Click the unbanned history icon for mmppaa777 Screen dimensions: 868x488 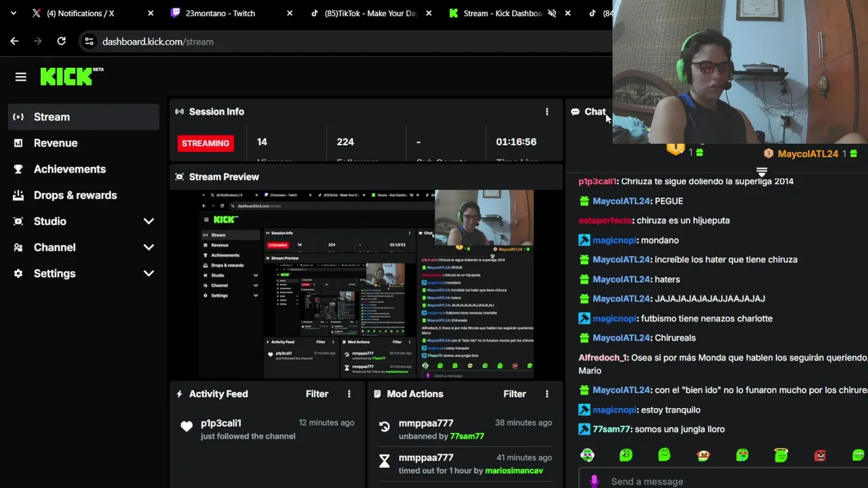pos(384,427)
